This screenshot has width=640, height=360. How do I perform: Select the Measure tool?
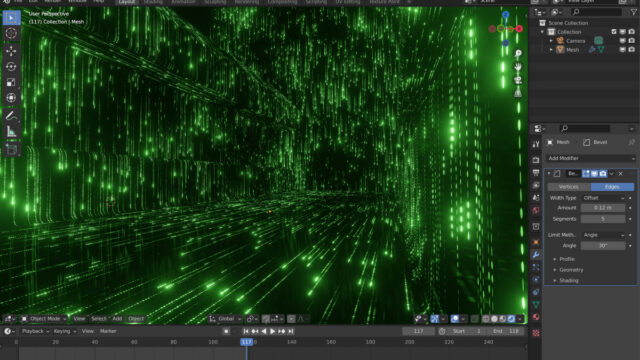coord(11,131)
